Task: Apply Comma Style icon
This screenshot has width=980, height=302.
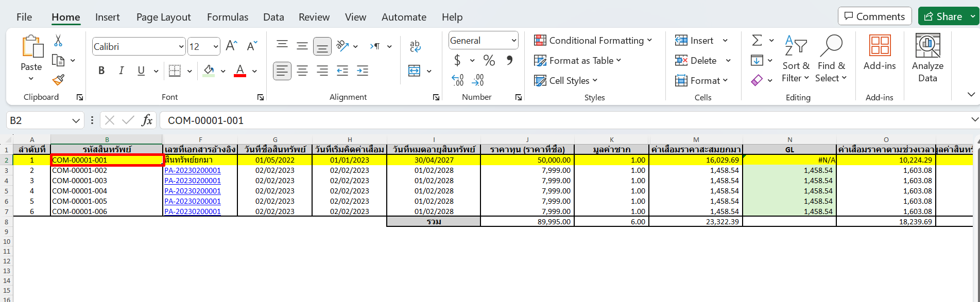Action: tap(509, 60)
